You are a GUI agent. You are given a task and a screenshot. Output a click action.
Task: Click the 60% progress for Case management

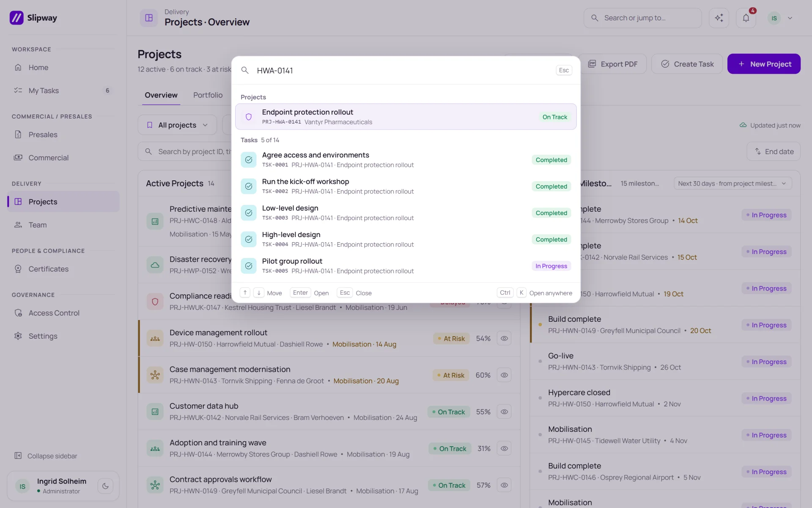click(483, 375)
